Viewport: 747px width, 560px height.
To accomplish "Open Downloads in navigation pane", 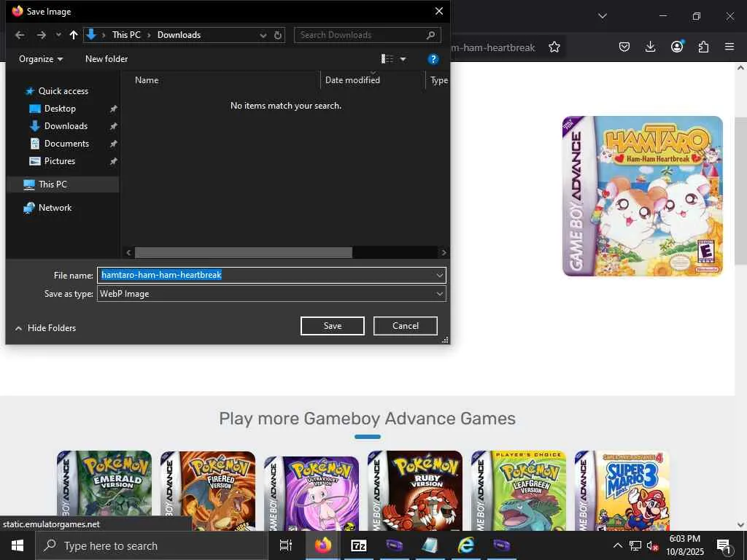I will (66, 126).
